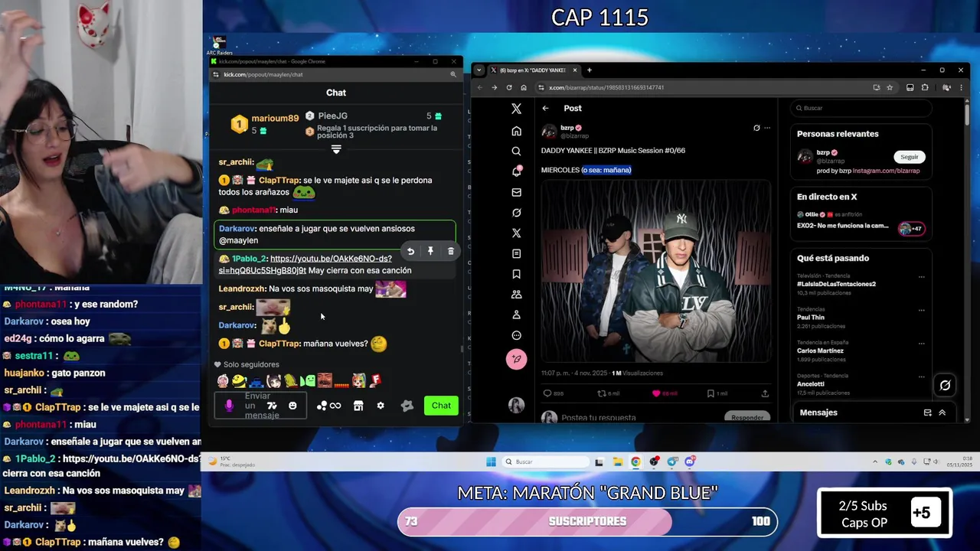
Task: Open Bookmarks icon in X sidebar
Action: coord(516,274)
